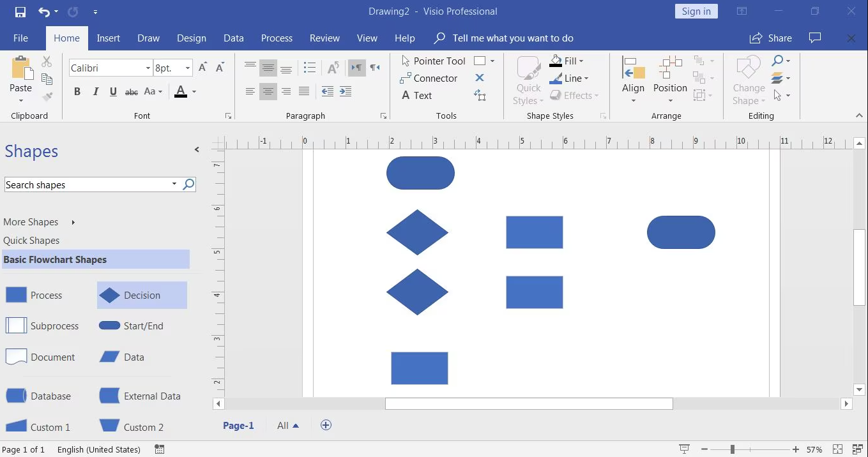This screenshot has width=868, height=457.
Task: Click the vertical scrollbar thumb
Action: 860,267
